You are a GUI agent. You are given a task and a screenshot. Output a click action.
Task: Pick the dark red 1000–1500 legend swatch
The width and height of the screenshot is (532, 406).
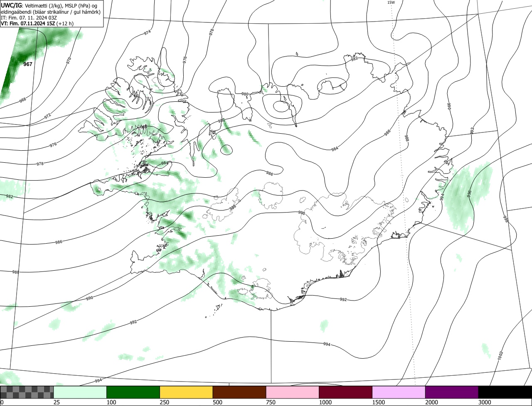point(346,392)
